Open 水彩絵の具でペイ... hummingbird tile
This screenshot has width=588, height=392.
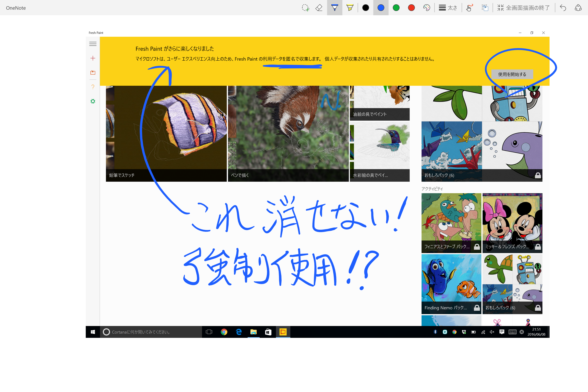[380, 152]
